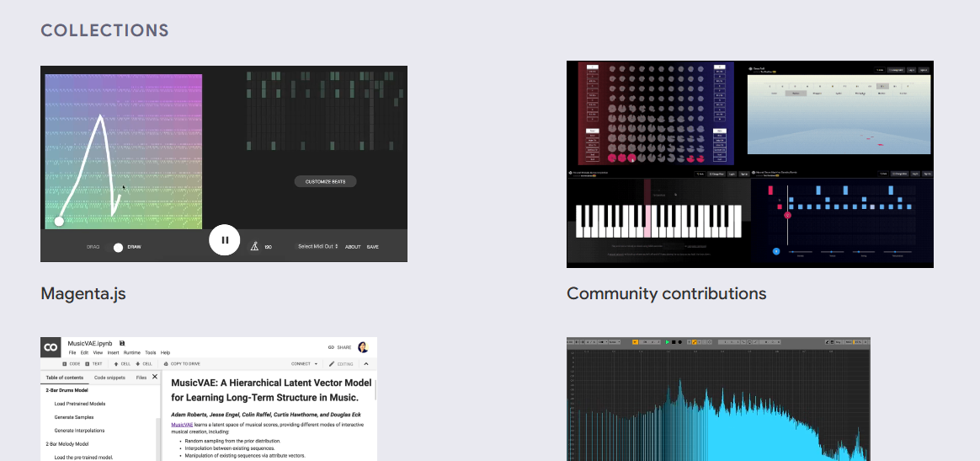The width and height of the screenshot is (980, 461).
Task: Open the Magenta.js collection title link
Action: 83,292
